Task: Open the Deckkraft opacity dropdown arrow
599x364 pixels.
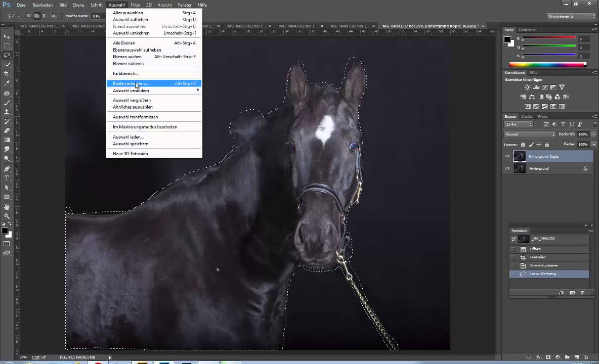Action: [x=593, y=134]
